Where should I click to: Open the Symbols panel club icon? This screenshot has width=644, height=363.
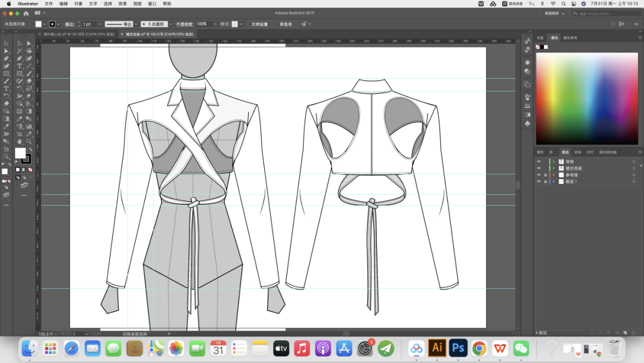pos(528,123)
